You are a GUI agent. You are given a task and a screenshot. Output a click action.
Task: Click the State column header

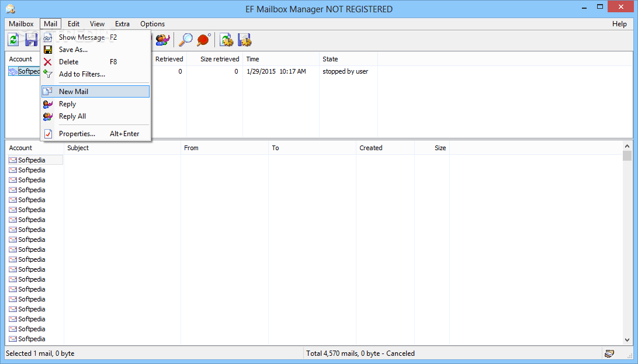pyautogui.click(x=330, y=60)
